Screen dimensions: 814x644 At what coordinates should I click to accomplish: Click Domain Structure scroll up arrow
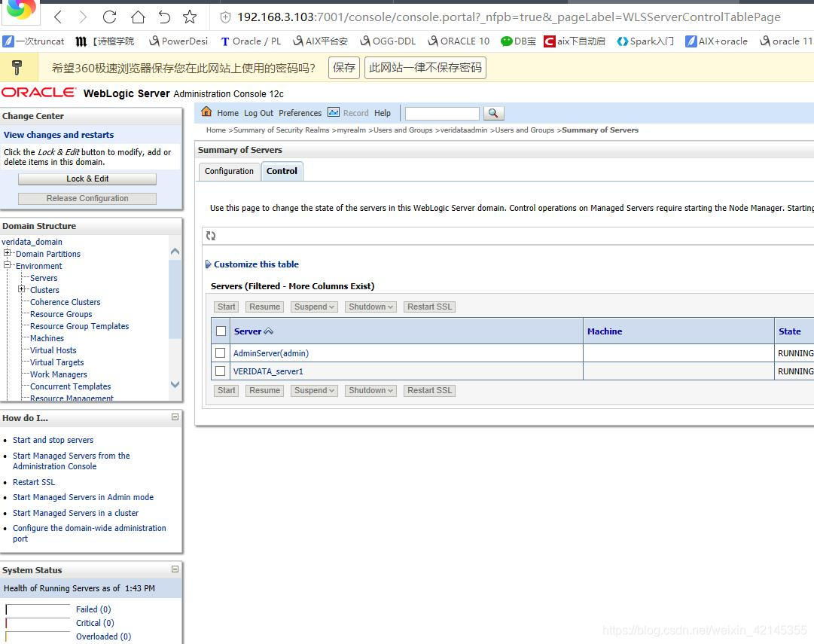[x=175, y=252]
